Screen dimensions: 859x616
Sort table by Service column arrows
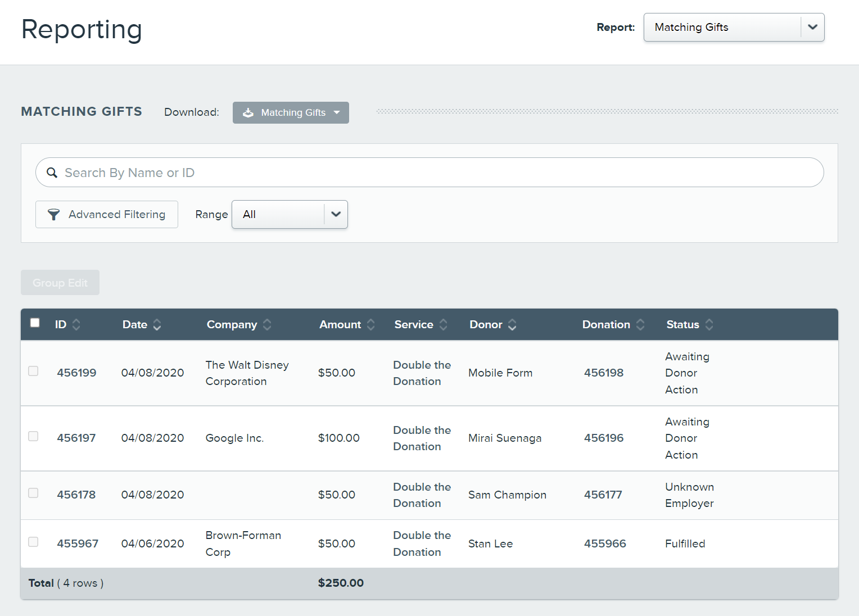(x=444, y=324)
